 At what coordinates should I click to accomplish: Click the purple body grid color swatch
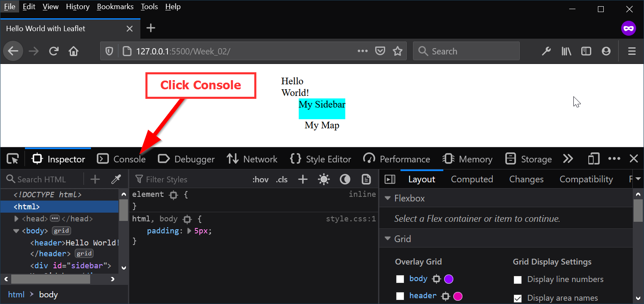[449, 279]
